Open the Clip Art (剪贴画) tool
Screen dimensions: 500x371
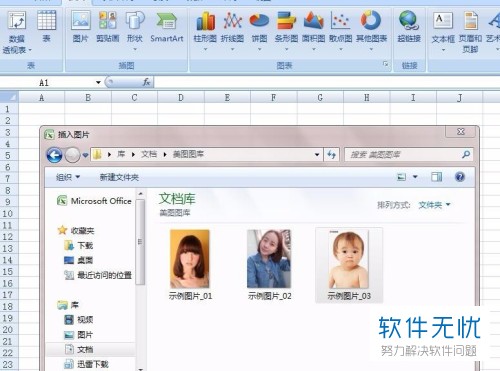click(108, 27)
